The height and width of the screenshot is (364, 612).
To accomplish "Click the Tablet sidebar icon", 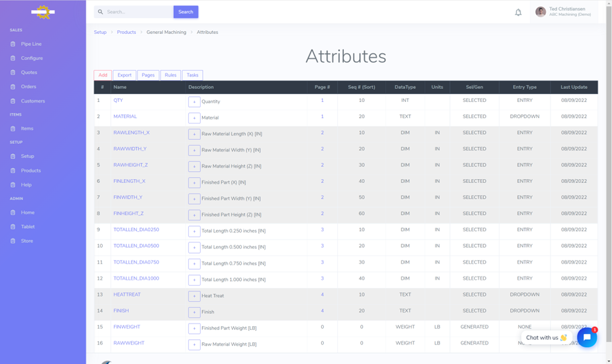I will [x=13, y=227].
